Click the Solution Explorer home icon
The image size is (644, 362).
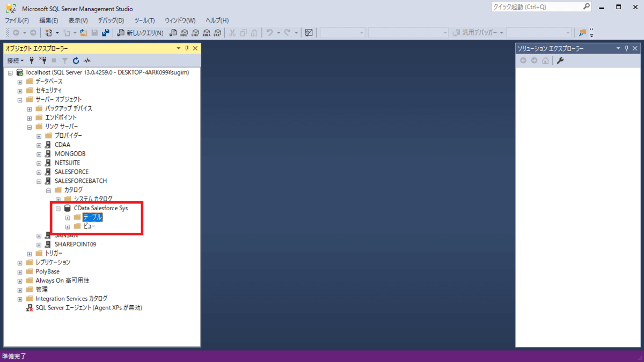[x=545, y=61]
